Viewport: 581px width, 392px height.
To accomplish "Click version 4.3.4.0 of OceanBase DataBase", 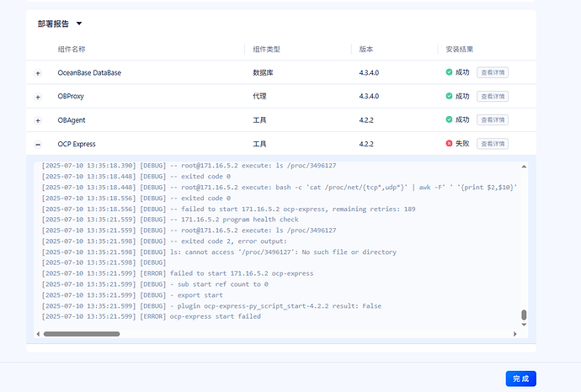I will (369, 73).
